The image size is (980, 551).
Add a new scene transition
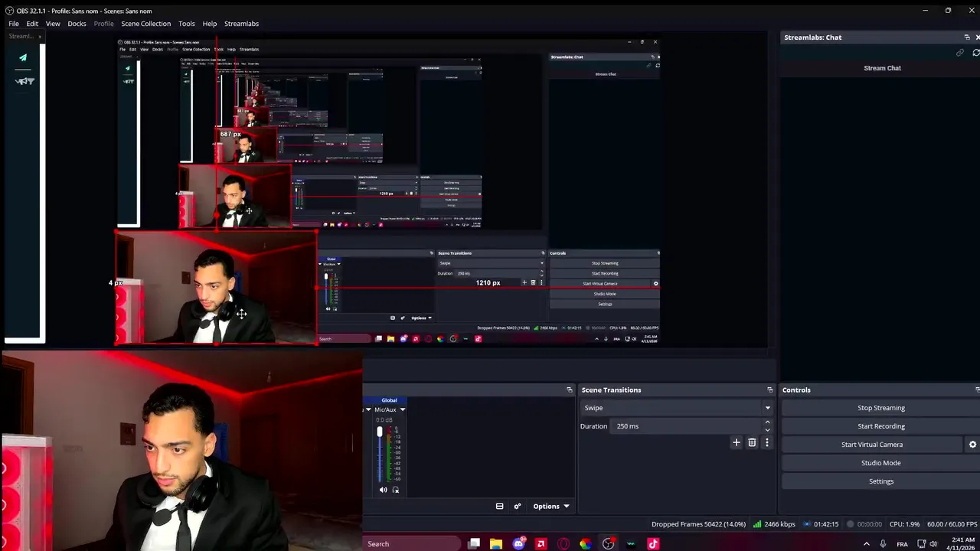[737, 442]
